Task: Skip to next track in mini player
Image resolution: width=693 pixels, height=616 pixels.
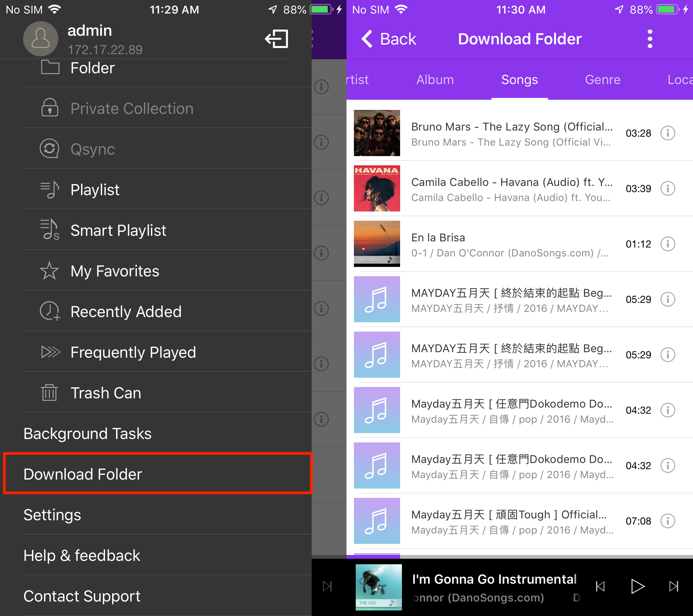Action: point(673,586)
